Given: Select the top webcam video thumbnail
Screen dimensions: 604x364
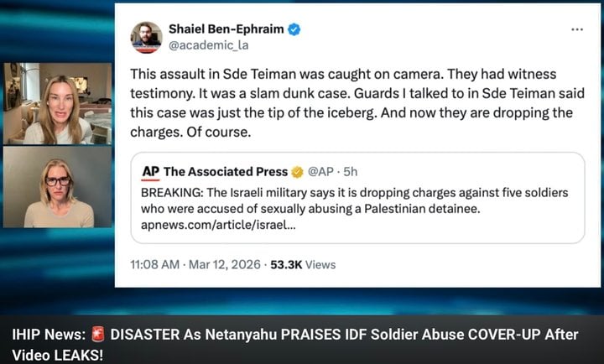Looking at the screenshot, I should [x=57, y=103].
